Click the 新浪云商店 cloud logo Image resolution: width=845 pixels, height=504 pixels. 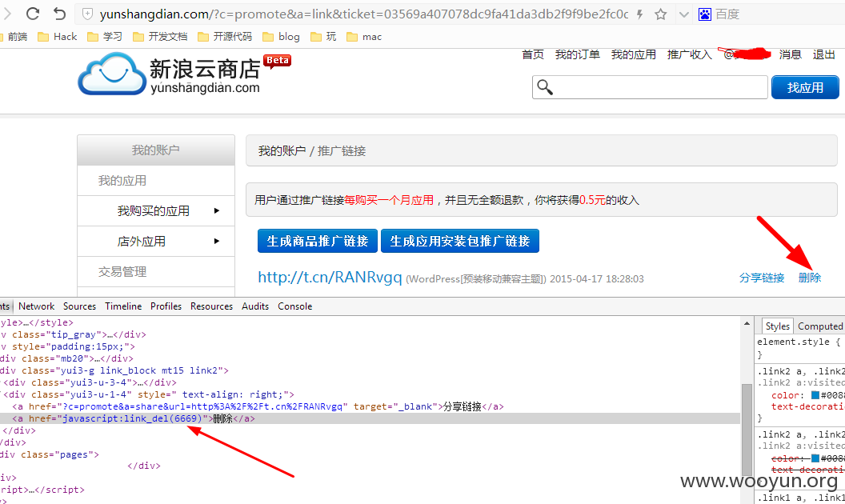112,74
